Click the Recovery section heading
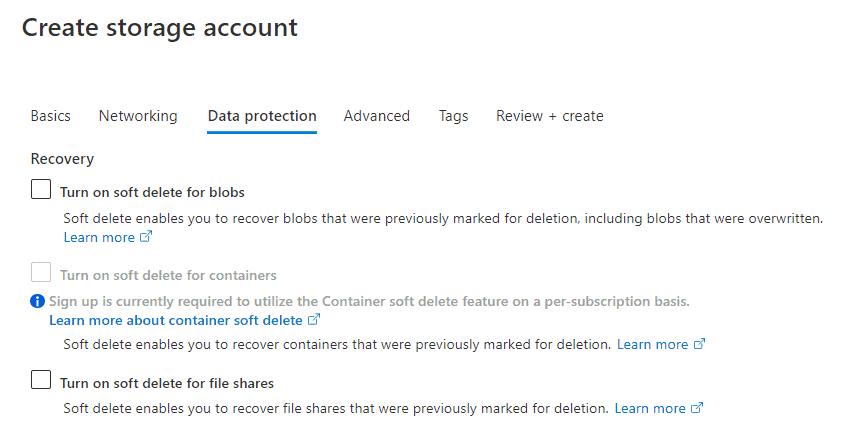 pos(62,159)
